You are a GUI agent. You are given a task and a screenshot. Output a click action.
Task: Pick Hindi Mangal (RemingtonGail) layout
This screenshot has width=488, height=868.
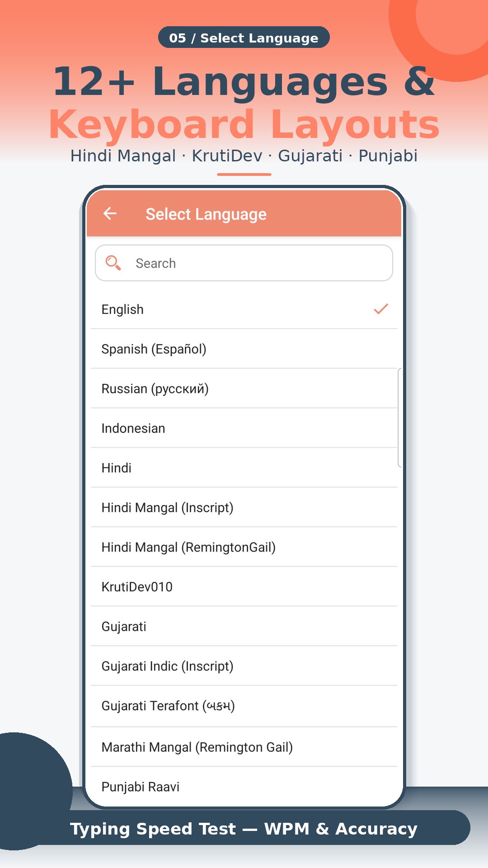tap(244, 547)
